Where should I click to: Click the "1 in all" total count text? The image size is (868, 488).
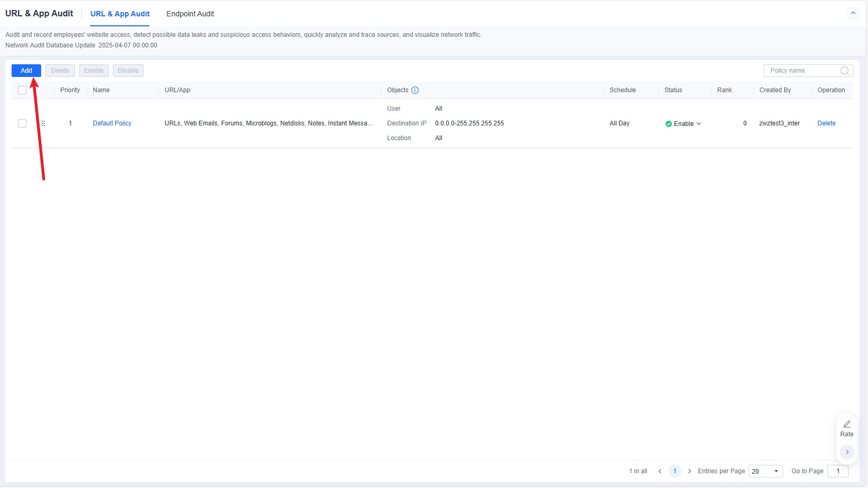638,471
